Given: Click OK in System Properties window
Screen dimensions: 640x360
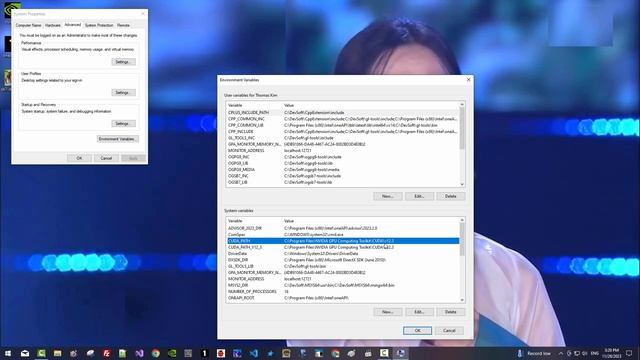Looking at the screenshot, I should (79, 158).
